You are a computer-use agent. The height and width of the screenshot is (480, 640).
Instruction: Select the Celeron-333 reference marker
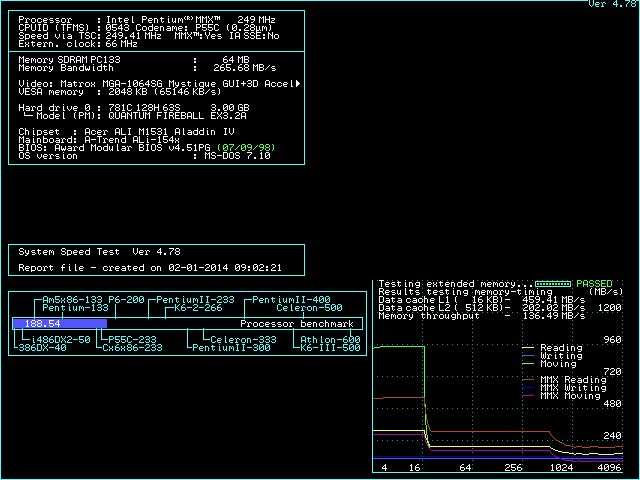243,340
